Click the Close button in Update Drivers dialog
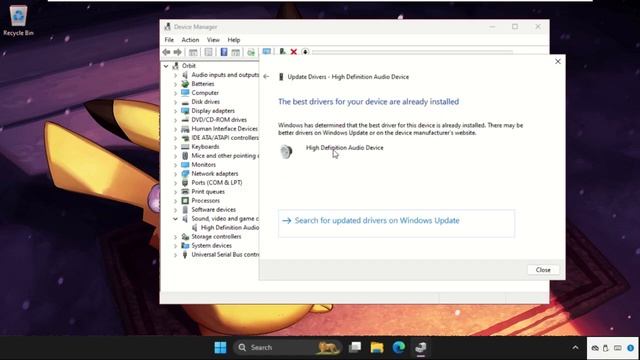640x360 pixels. [x=543, y=270]
